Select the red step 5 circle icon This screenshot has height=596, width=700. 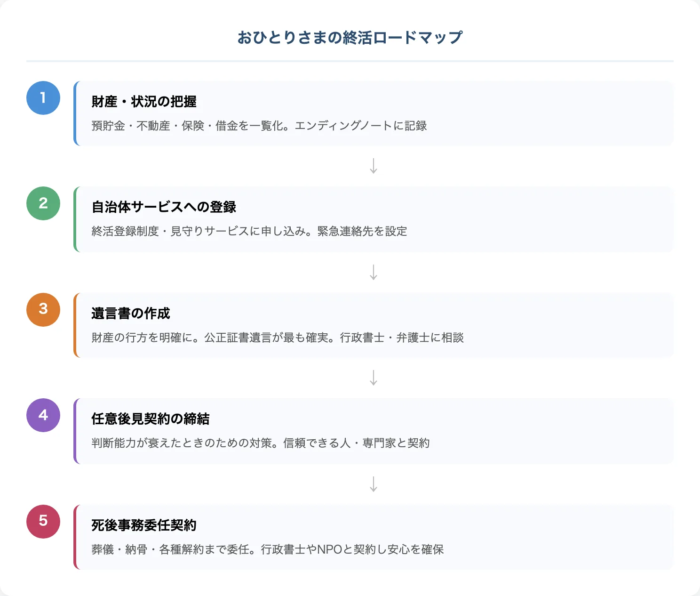pyautogui.click(x=43, y=521)
